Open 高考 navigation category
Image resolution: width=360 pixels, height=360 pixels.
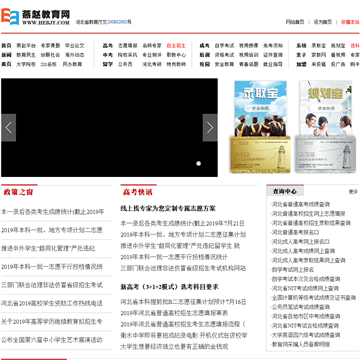[x=108, y=46]
